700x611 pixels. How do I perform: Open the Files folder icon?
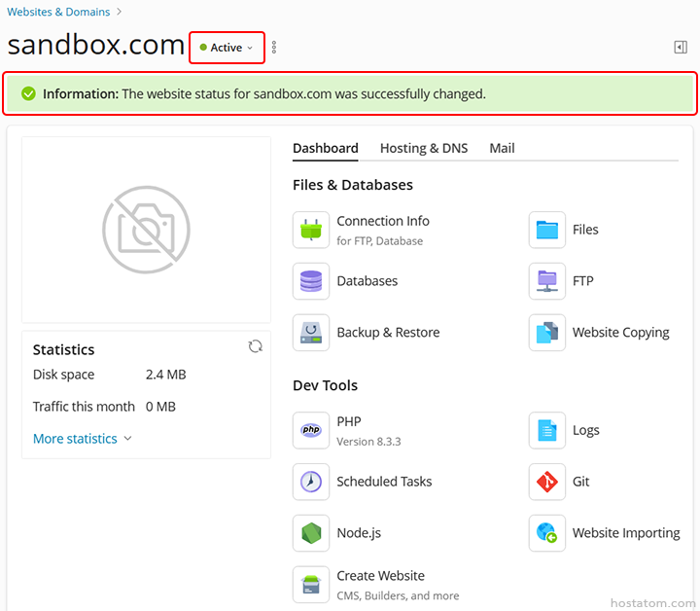[x=547, y=230]
